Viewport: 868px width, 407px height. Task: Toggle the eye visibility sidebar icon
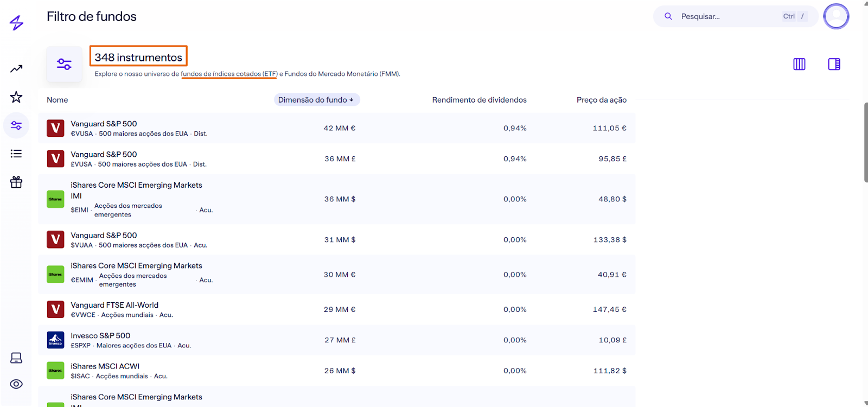point(16,384)
